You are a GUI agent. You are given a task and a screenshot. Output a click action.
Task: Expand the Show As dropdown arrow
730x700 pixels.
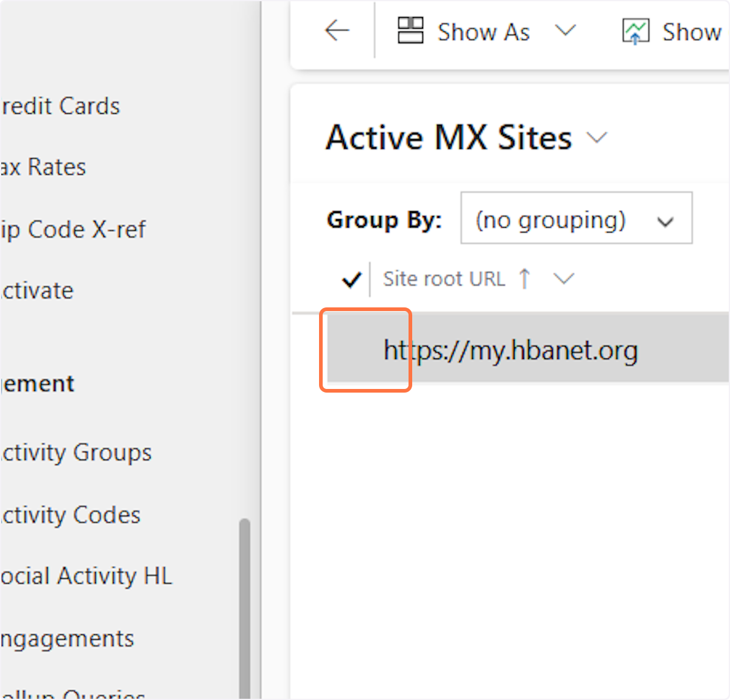[566, 30]
